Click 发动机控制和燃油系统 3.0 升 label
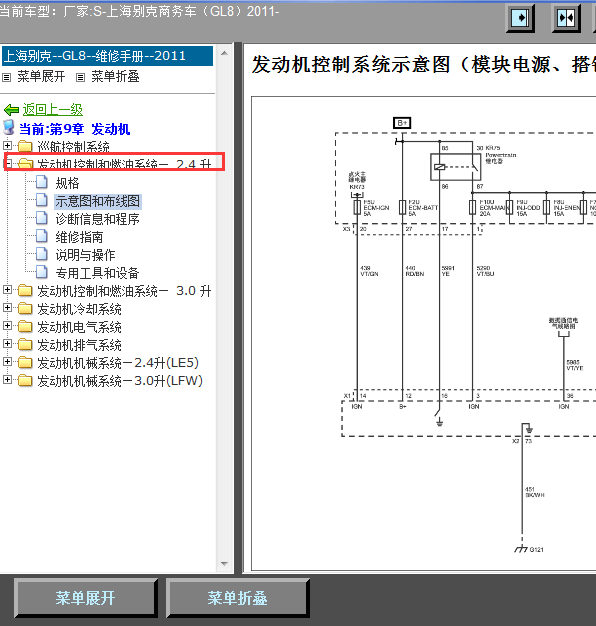The height and width of the screenshot is (626, 596). tap(124, 291)
